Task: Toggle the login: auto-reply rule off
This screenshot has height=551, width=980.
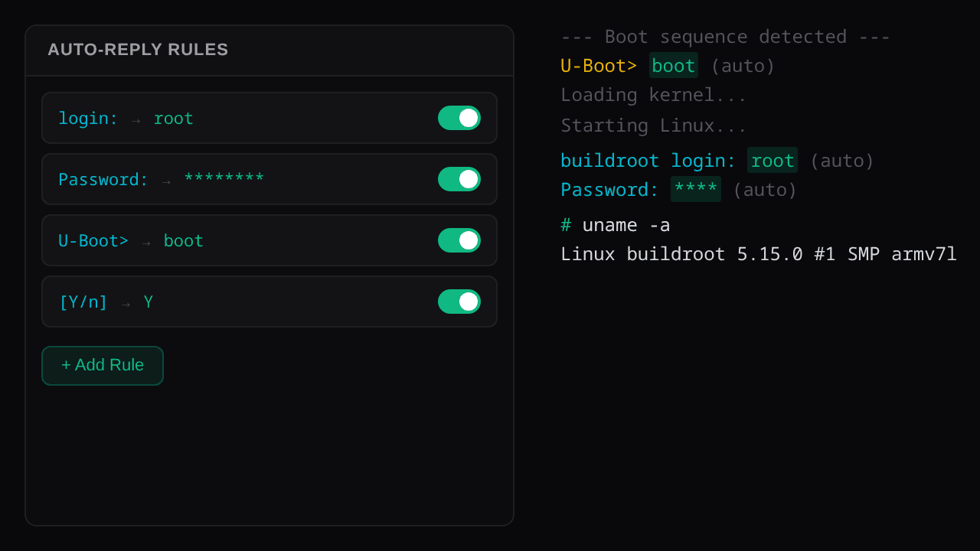Action: tap(459, 118)
